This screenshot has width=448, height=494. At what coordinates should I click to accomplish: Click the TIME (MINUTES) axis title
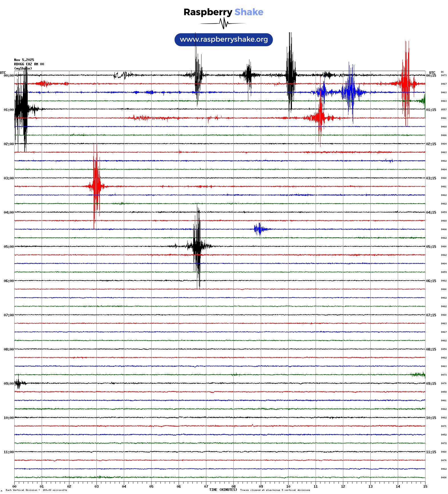tap(223, 490)
